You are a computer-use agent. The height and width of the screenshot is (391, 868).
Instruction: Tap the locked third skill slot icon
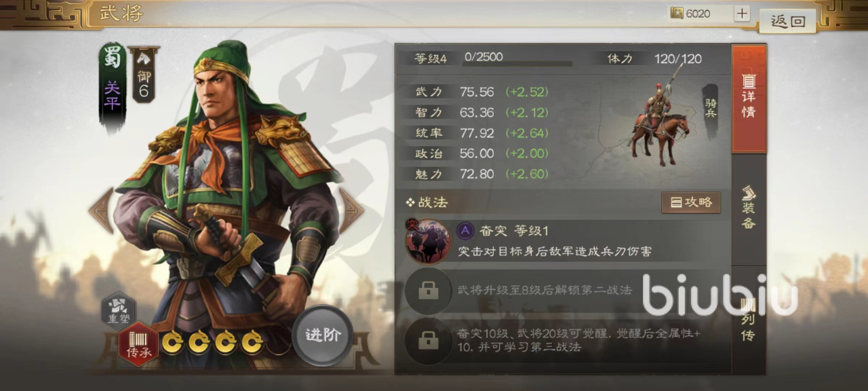tap(428, 340)
